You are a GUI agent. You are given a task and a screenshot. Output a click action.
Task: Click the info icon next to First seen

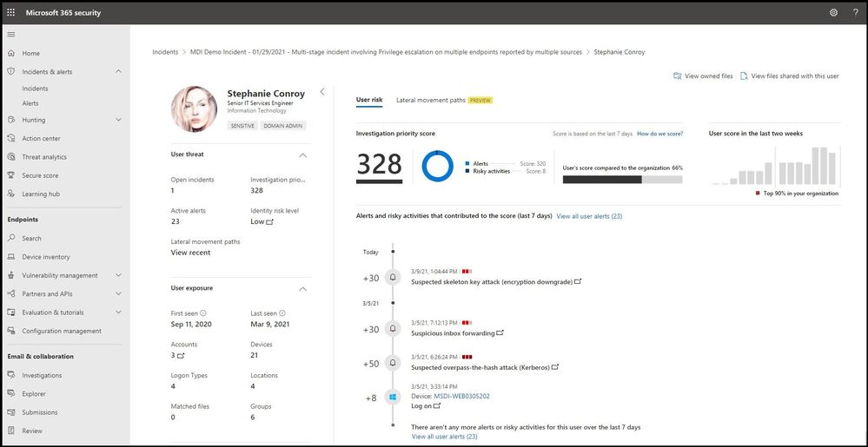203,313
